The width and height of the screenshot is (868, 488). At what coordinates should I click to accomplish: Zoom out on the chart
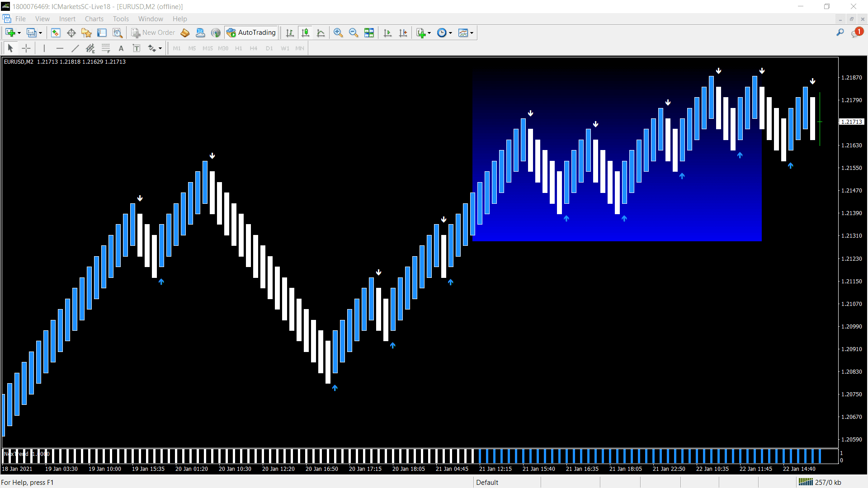coord(354,33)
